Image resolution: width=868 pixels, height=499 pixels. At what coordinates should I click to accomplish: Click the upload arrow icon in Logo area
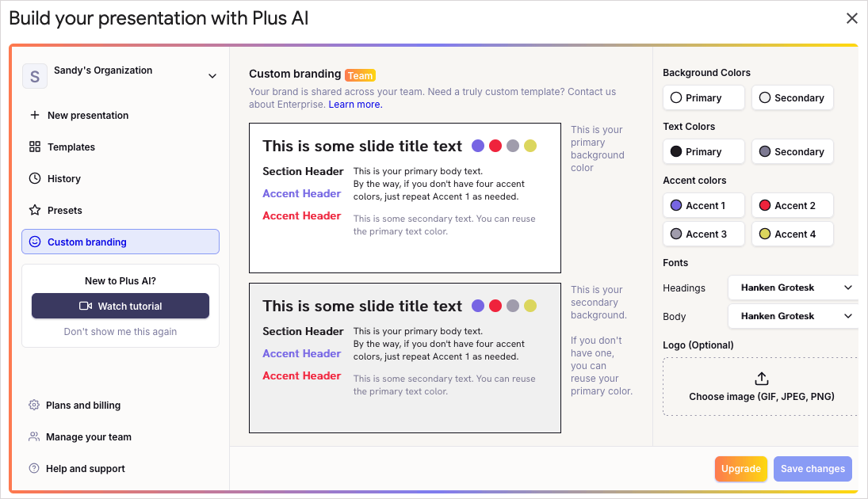click(762, 379)
